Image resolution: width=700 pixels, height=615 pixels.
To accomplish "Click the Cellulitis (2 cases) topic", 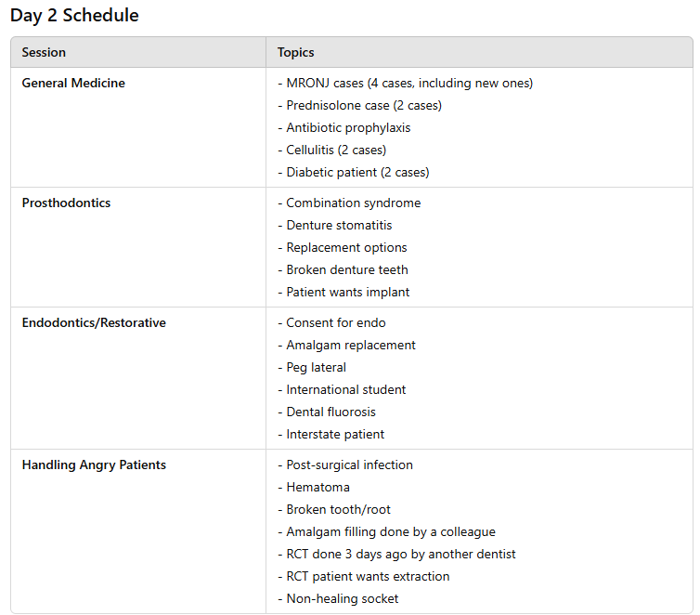I will (331, 150).
